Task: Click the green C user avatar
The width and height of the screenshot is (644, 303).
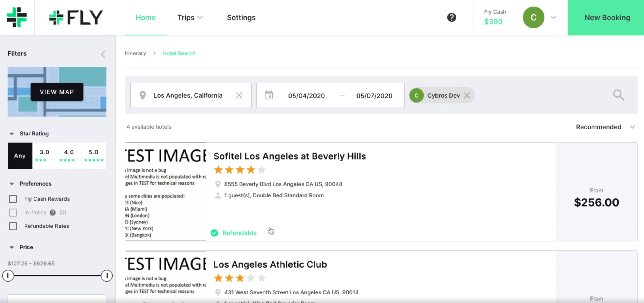Action: tap(533, 18)
